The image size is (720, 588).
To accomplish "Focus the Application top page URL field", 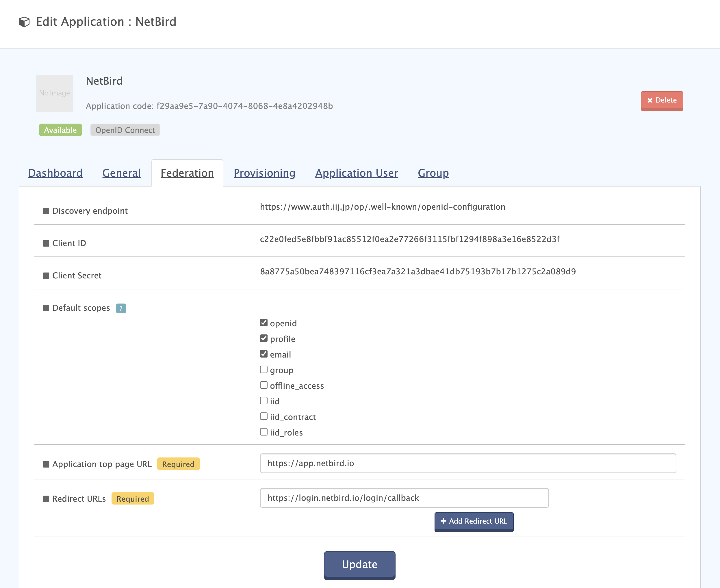I will pos(468,463).
